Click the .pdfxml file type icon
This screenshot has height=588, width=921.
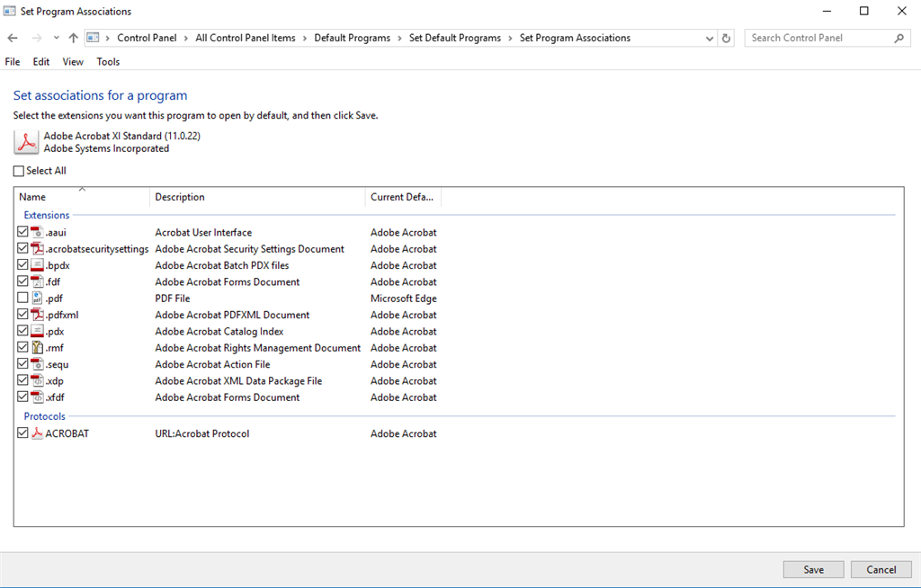click(x=37, y=315)
